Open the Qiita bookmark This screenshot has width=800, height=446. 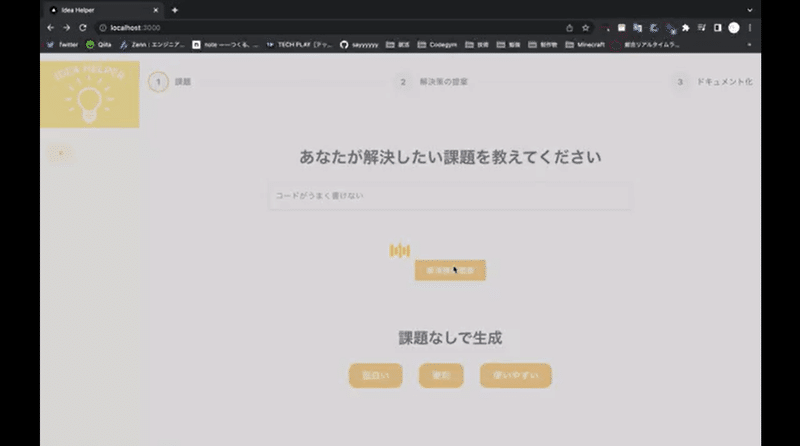click(x=98, y=45)
